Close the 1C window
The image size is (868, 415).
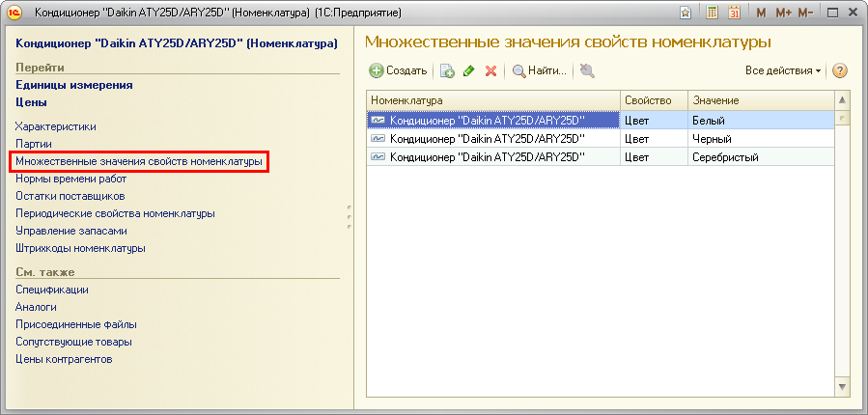(852, 13)
